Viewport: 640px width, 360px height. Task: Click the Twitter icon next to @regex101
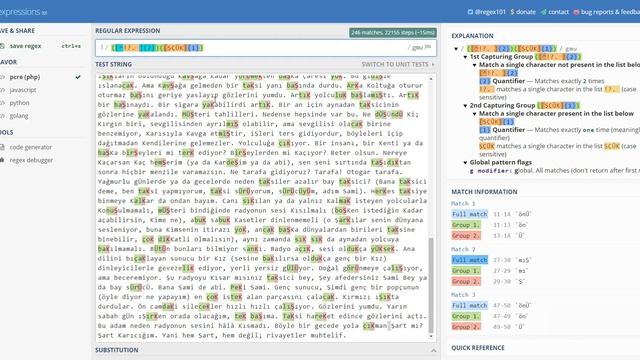click(x=470, y=12)
